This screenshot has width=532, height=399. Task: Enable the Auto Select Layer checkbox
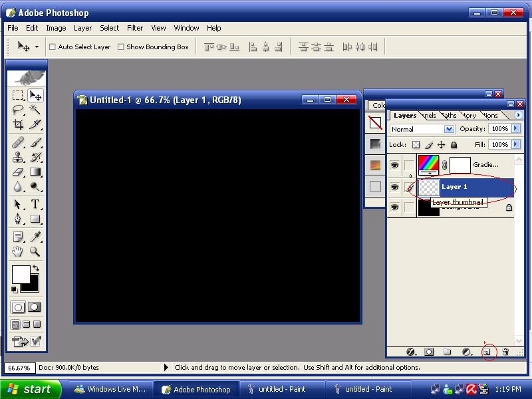(x=53, y=47)
